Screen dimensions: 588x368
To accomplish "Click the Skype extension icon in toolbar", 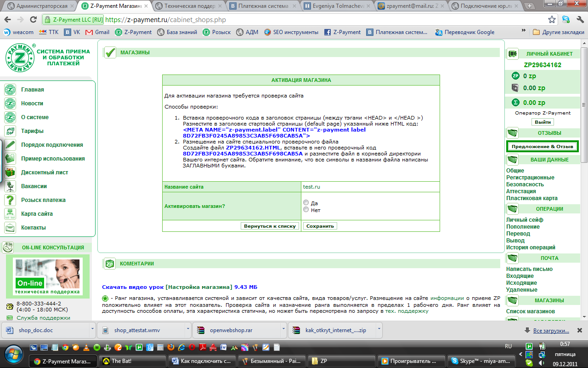I will [566, 20].
